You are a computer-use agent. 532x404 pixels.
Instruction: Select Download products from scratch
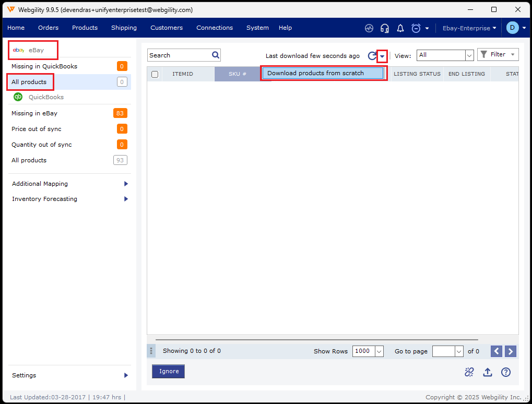click(323, 73)
